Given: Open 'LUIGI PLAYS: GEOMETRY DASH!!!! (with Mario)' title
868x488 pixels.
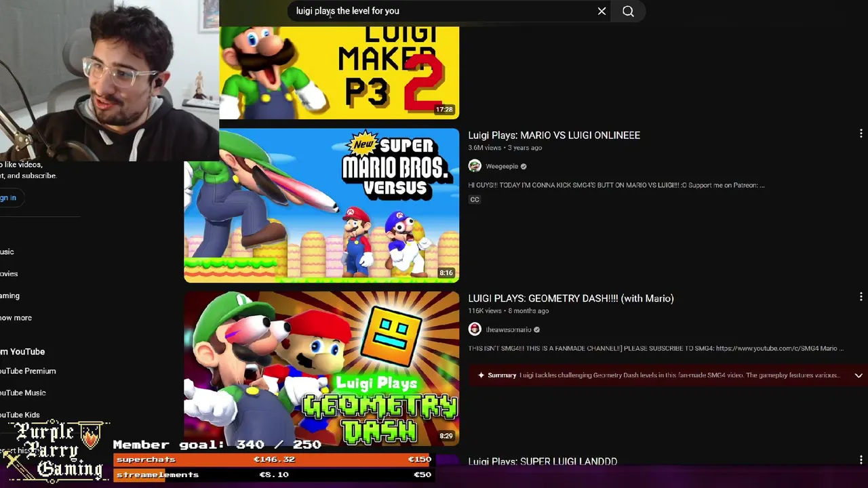Looking at the screenshot, I should coord(571,298).
